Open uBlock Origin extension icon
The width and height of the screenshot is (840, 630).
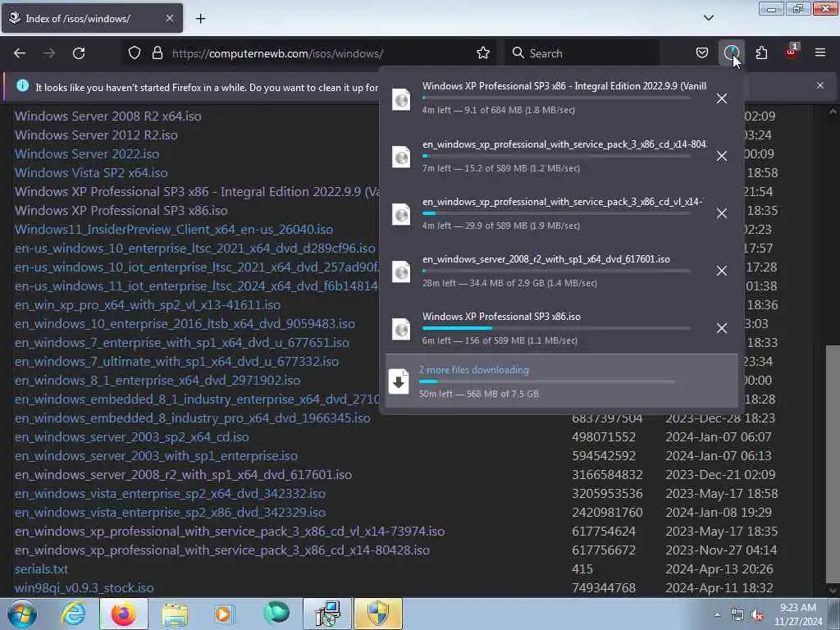[791, 52]
